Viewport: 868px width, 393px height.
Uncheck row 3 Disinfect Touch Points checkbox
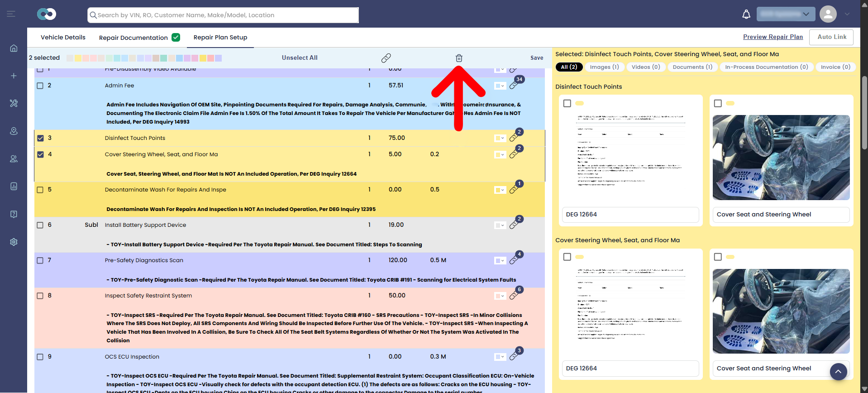click(x=40, y=138)
